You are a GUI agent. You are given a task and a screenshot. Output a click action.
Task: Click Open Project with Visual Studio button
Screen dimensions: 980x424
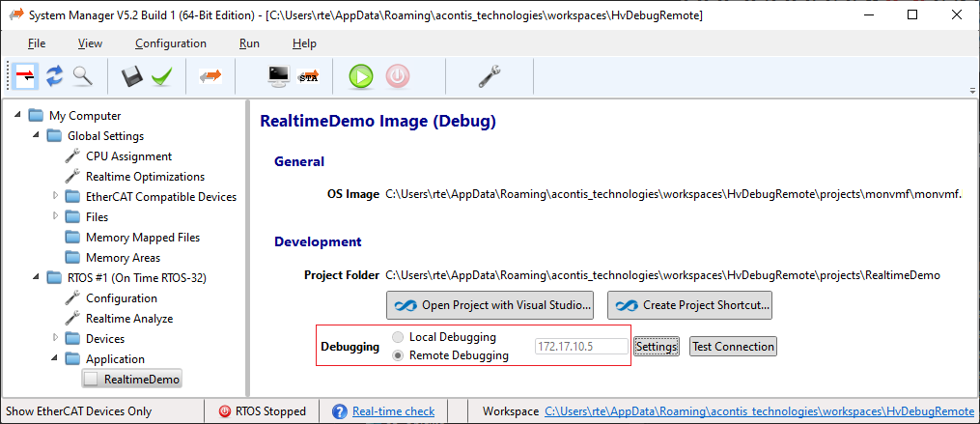[490, 305]
